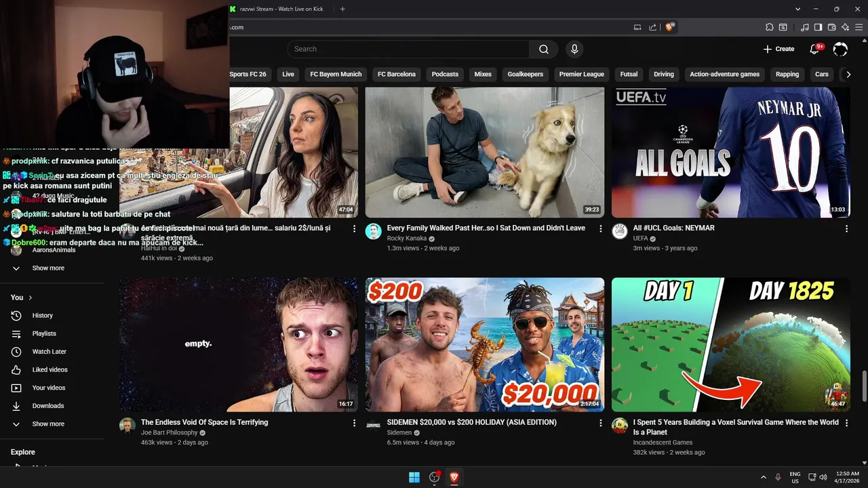Open title SIDEMEN $20,000 vs $200 HOLIDAY

click(472, 422)
